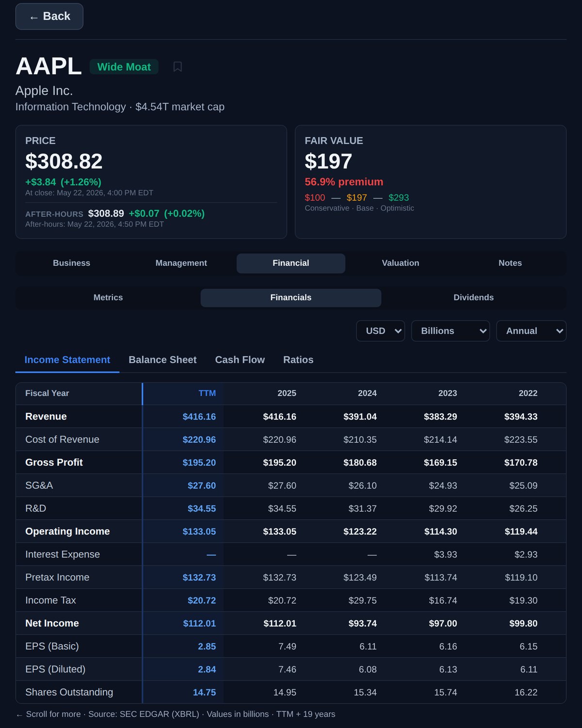
Task: Click the after-hours price $308.89
Action: [x=106, y=213]
